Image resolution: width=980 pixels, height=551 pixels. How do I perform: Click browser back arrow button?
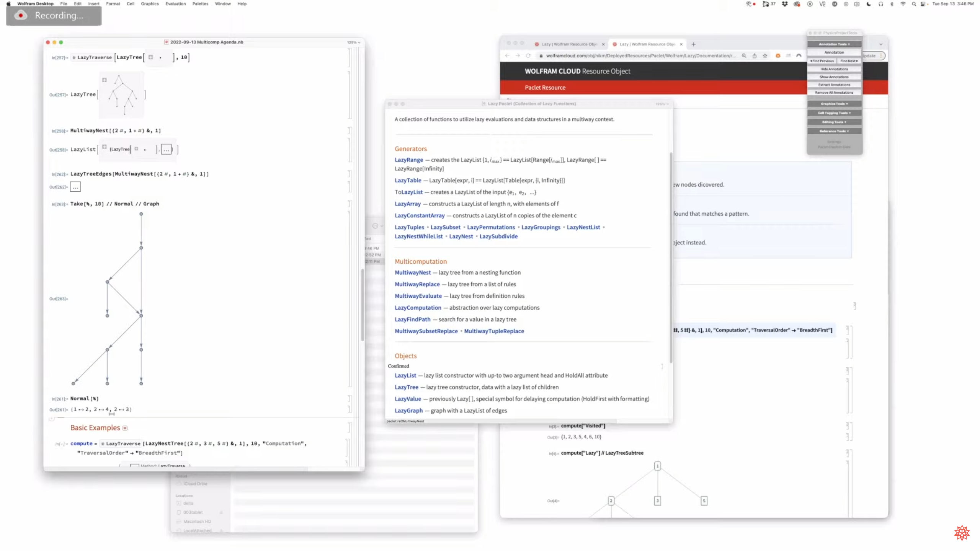point(507,56)
